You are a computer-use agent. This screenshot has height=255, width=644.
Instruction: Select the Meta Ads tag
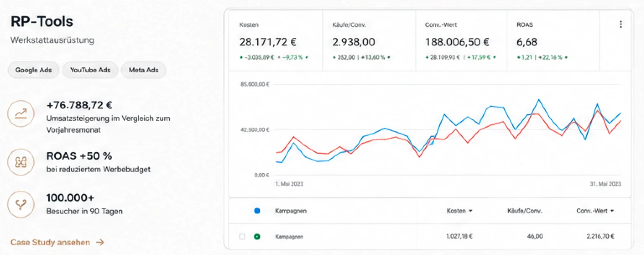pyautogui.click(x=143, y=70)
